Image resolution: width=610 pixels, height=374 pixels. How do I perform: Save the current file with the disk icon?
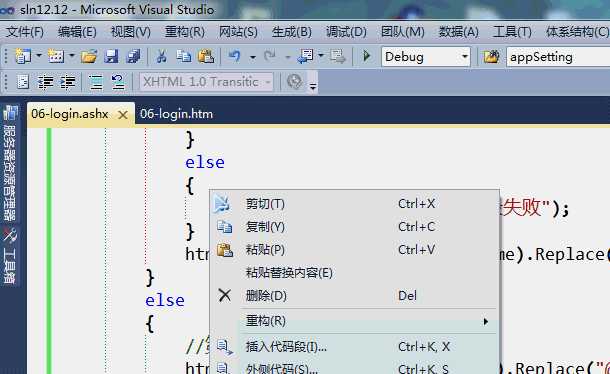click(x=111, y=57)
